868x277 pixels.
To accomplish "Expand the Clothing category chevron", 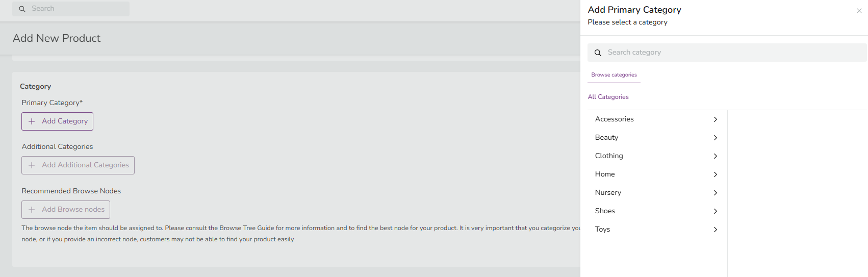I will (716, 156).
